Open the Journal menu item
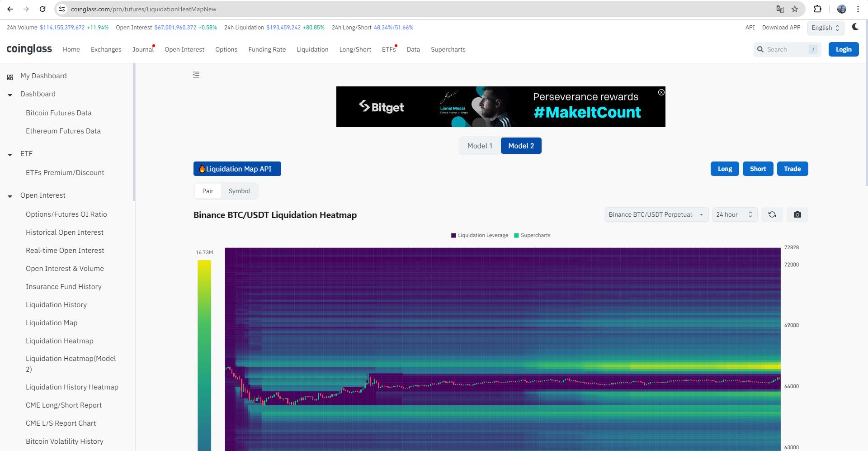 (x=143, y=49)
